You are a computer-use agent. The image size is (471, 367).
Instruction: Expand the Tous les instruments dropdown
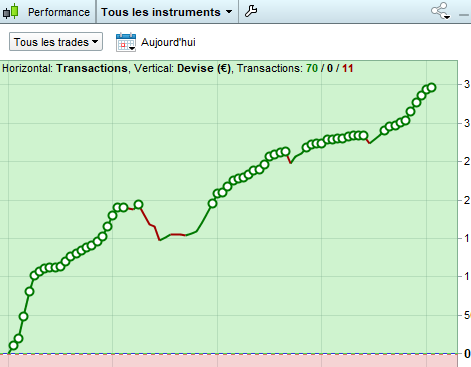(x=167, y=12)
